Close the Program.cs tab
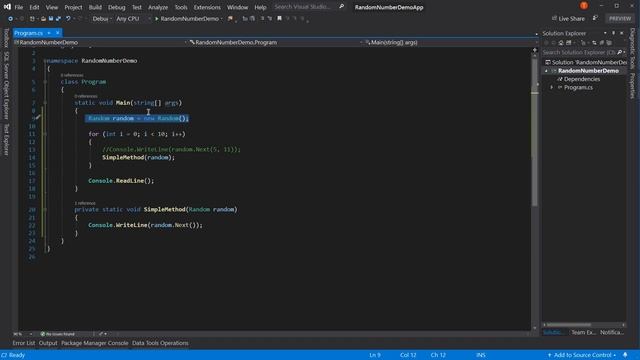The height and width of the screenshot is (360, 640). pyautogui.click(x=58, y=33)
